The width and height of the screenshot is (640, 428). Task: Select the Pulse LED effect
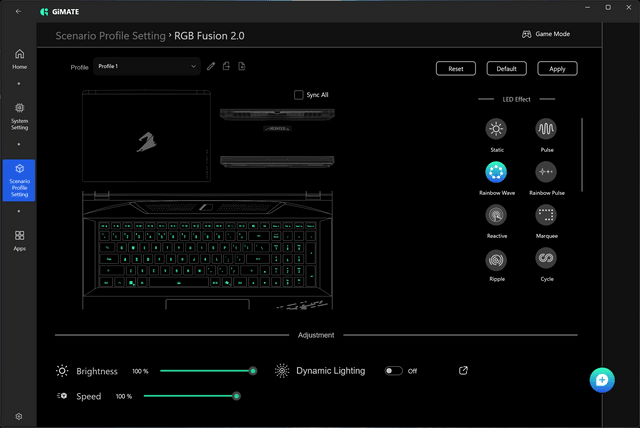(546, 129)
